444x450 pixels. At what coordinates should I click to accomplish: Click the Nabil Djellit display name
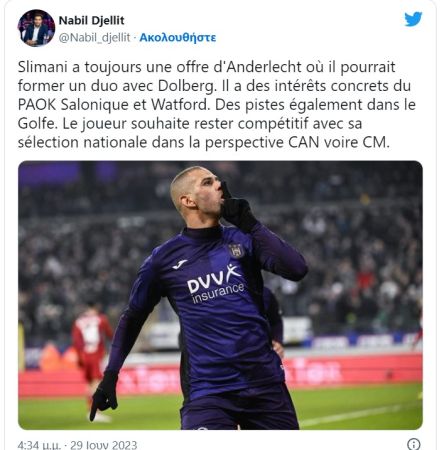(91, 20)
